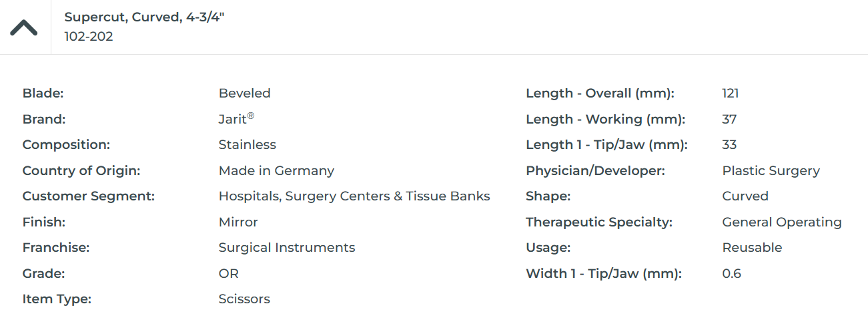The image size is (868, 330).
Task: Select the General Operating specialty value
Action: pyautogui.click(x=782, y=222)
